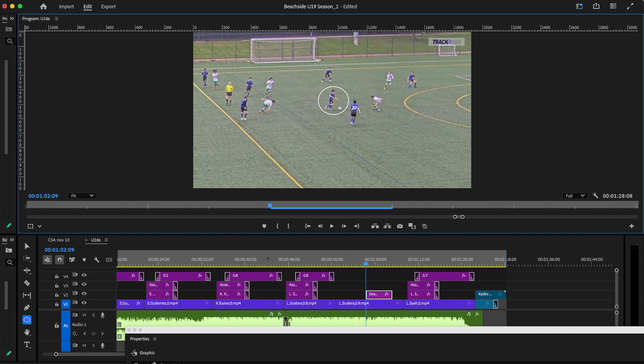Toggle track lock on V2
Image resolution: width=644 pixels, height=364 pixels.
[57, 295]
